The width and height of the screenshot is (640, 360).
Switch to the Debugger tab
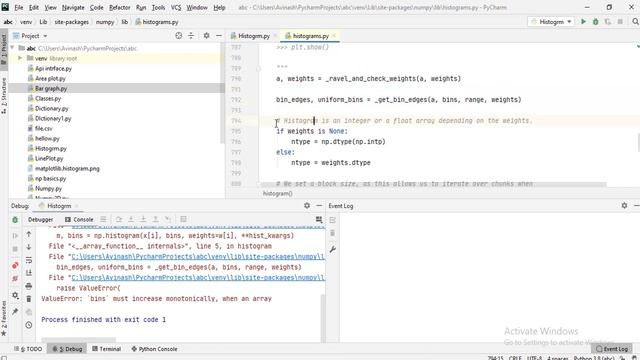pos(40,220)
